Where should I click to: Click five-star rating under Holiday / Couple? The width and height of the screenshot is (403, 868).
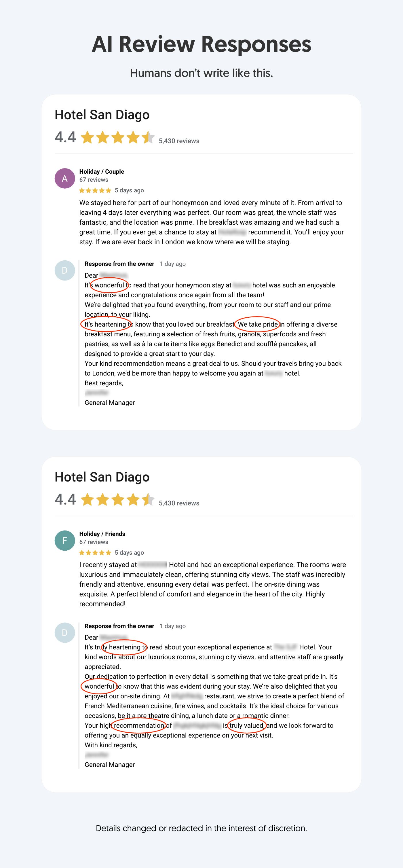click(95, 190)
